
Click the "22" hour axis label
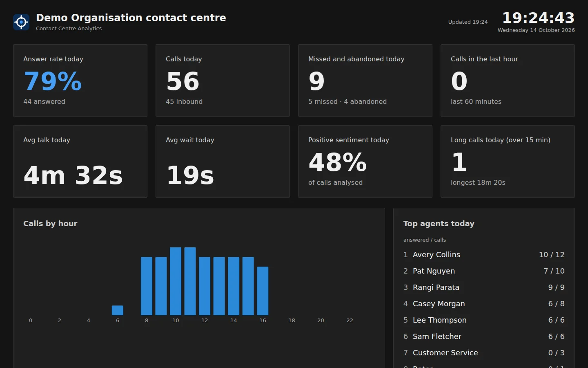point(350,321)
